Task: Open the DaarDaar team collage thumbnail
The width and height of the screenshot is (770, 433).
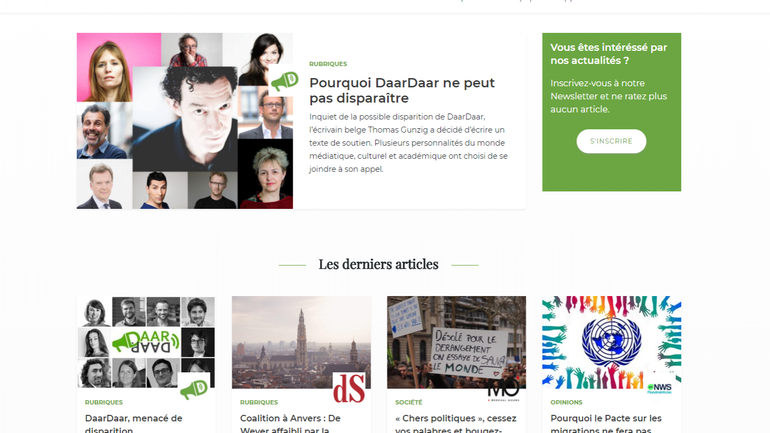Action: pyautogui.click(x=146, y=342)
